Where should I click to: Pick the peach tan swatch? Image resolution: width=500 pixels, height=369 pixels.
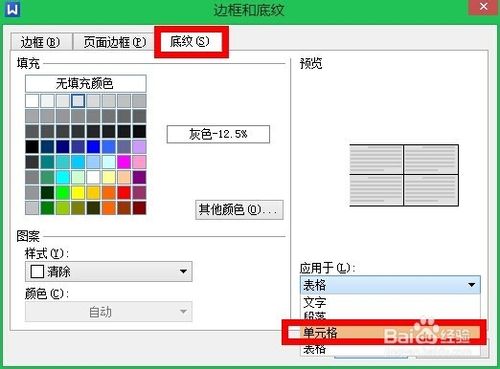[x=124, y=177]
